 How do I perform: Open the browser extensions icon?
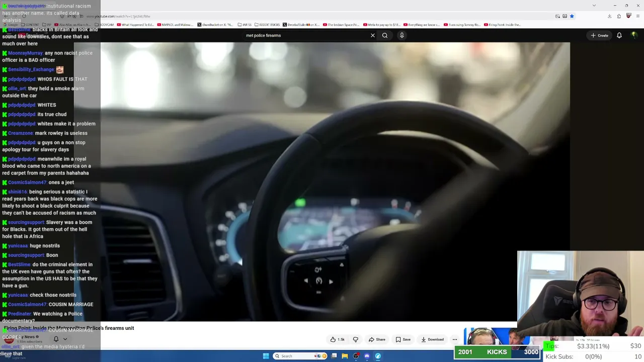pos(619,16)
